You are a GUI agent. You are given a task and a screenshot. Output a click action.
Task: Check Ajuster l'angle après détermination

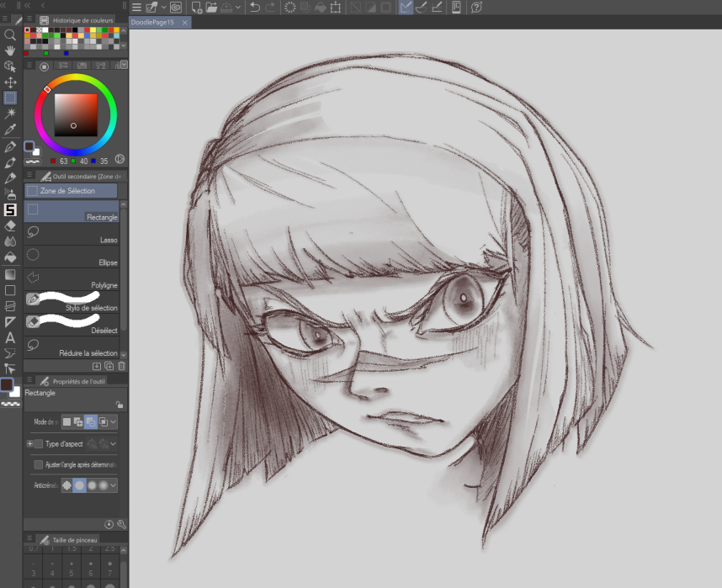(x=39, y=464)
